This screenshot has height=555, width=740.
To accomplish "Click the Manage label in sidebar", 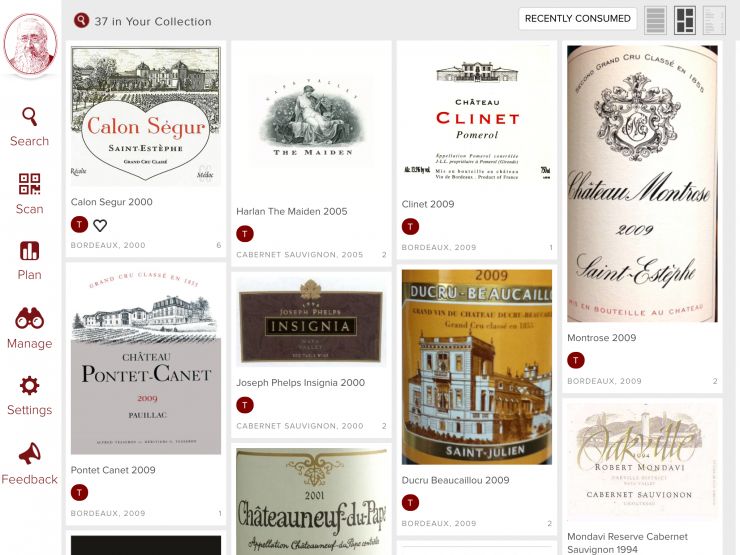I will [29, 344].
